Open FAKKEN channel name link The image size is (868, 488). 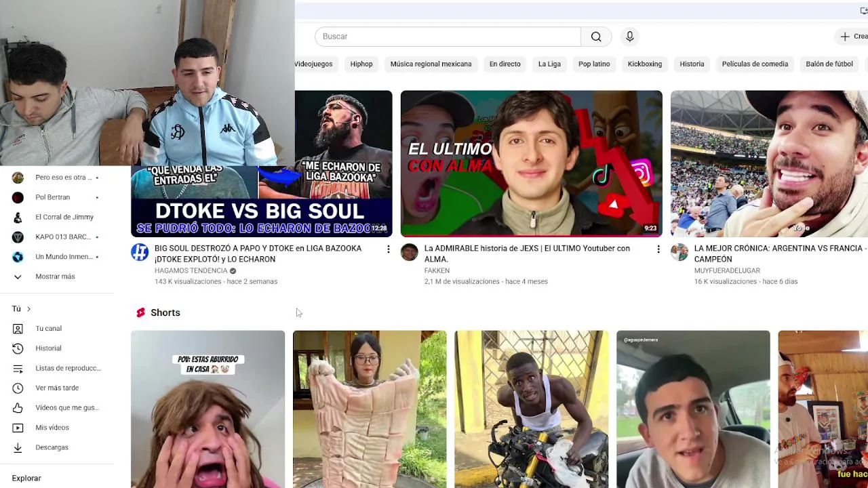tap(437, 270)
